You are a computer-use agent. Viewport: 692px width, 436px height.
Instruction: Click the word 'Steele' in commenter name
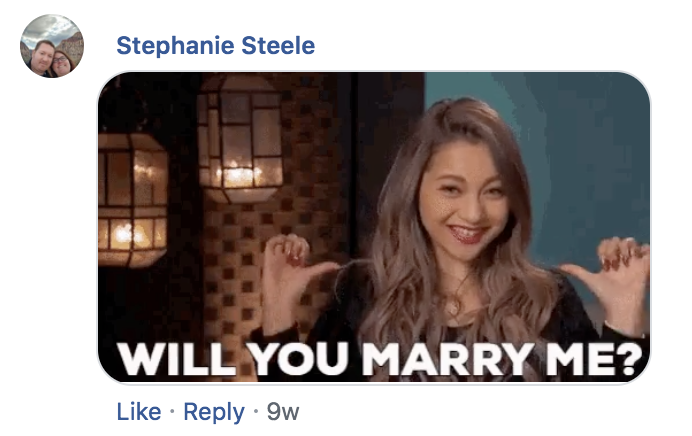278,45
